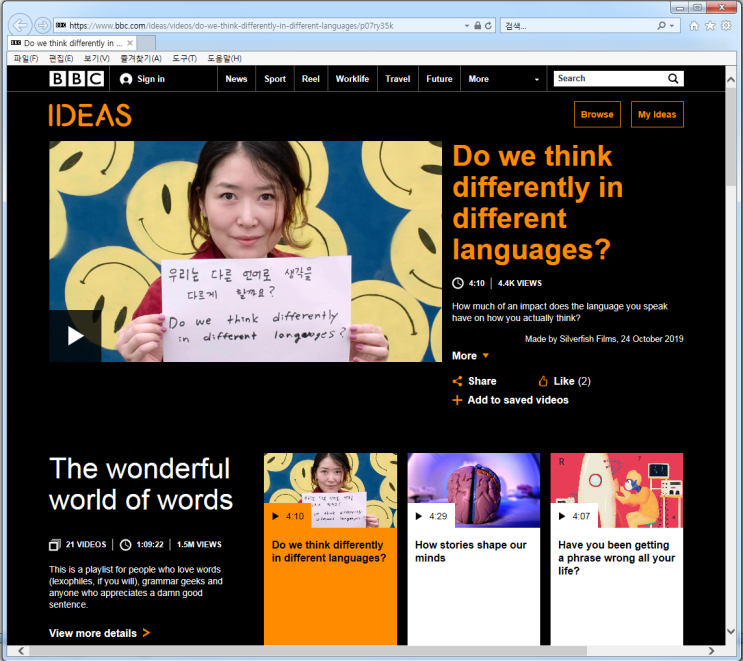Click 'View more details' link
Screen dimensions: 743x661
tap(93, 633)
